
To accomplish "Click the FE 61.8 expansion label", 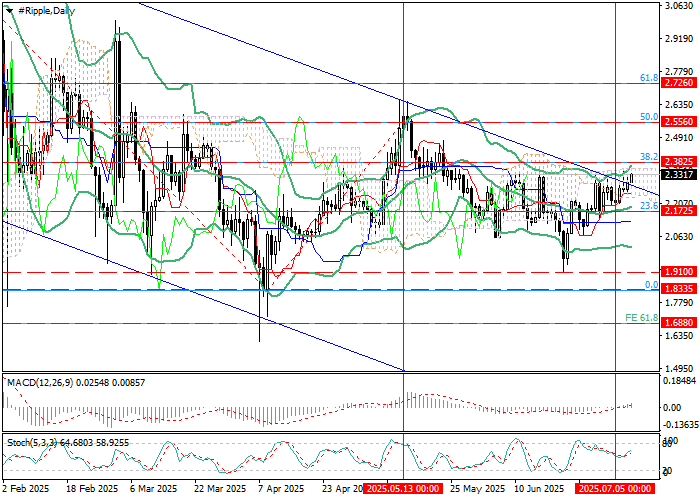I will 642,318.
